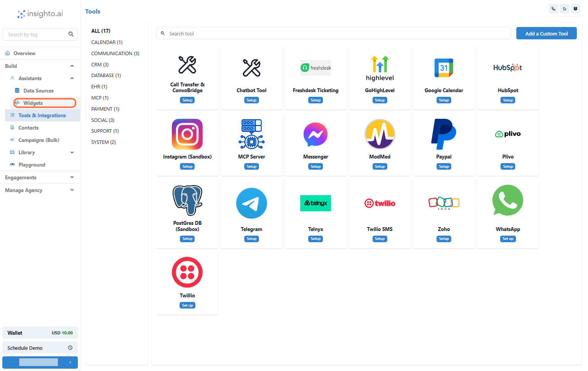Click the Chatbot Tool wrench icon

coord(252,68)
